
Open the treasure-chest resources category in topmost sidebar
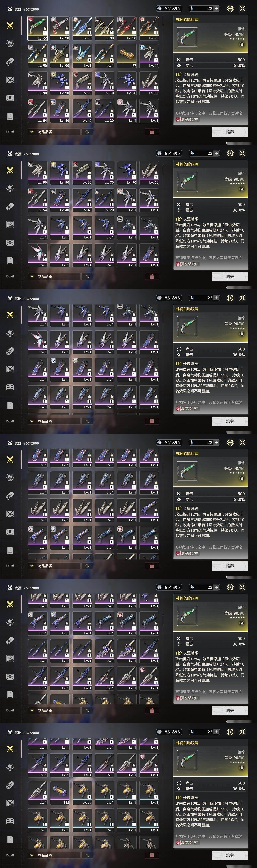(x=10, y=98)
